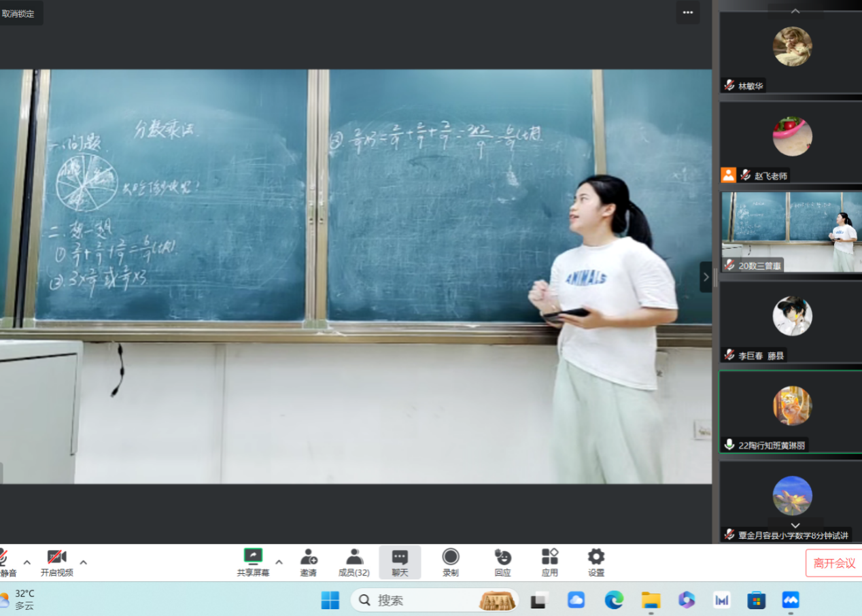Click the 离开会议 leave meeting button
862x616 pixels.
coord(834,563)
